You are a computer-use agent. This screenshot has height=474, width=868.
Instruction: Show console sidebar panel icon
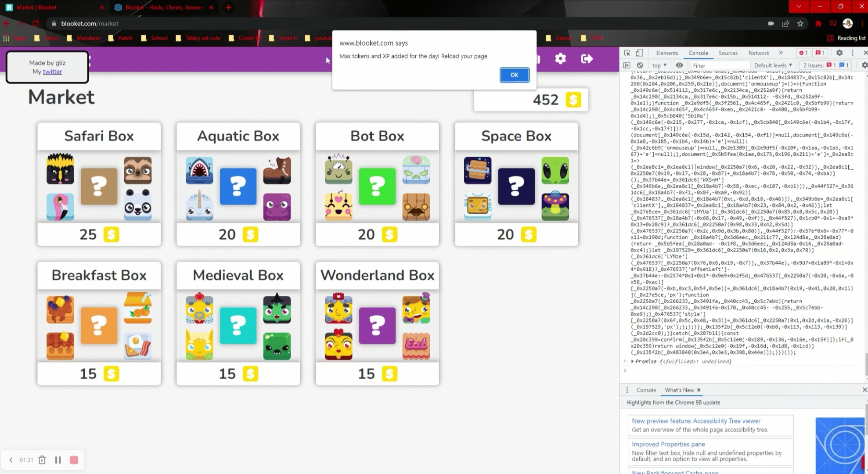(627, 65)
